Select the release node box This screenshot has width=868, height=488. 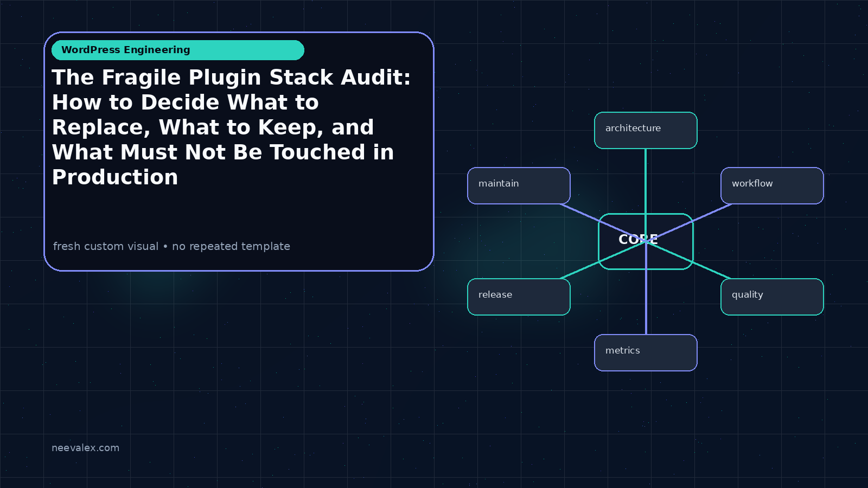click(519, 297)
